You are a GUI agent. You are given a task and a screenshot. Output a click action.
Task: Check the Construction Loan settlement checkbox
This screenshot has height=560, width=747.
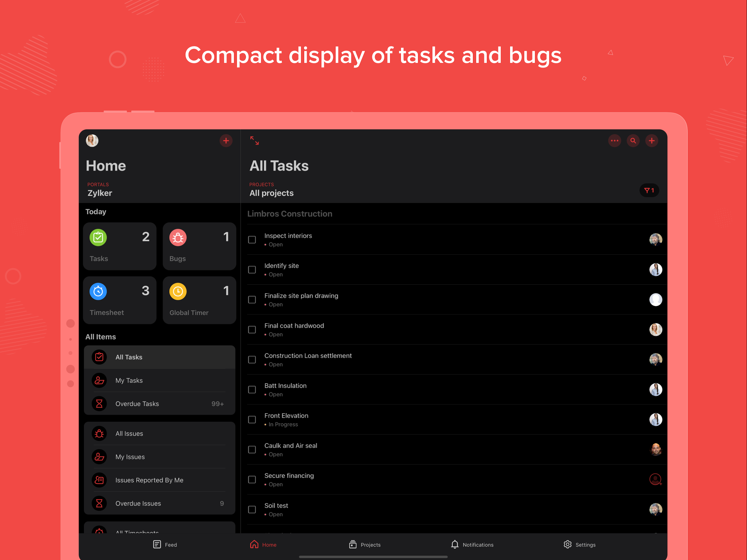252,360
